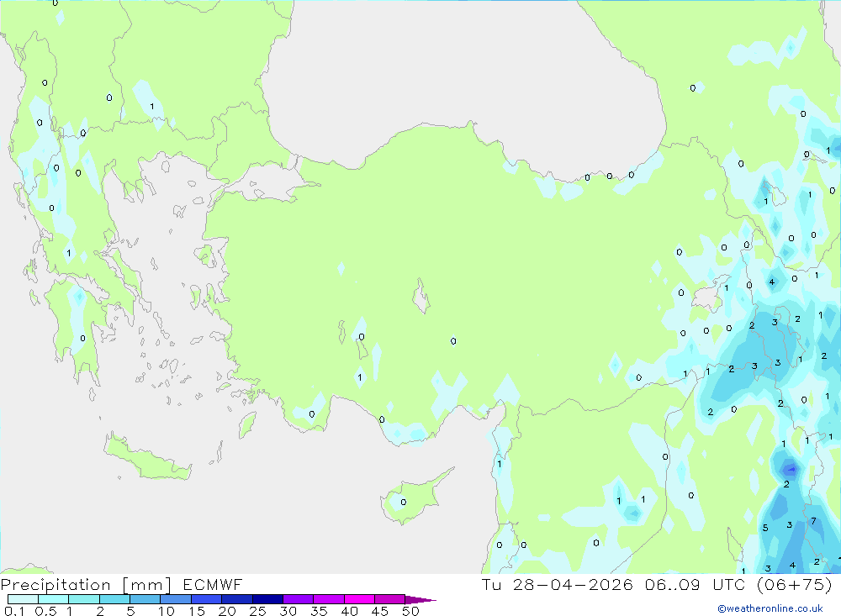Choose the 25–30 mm legend color swatch
841x616 pixels.
point(267,599)
